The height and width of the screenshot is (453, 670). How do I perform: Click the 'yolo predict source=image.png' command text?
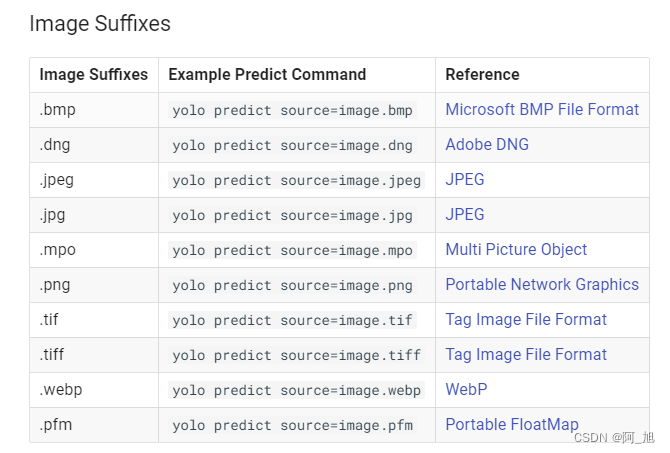pyautogui.click(x=292, y=286)
